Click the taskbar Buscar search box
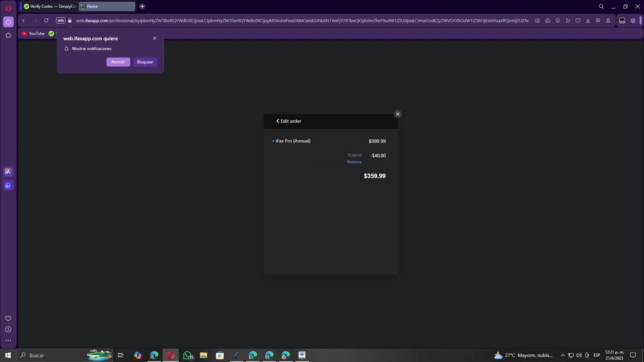This screenshot has height=362, width=644. (64, 355)
